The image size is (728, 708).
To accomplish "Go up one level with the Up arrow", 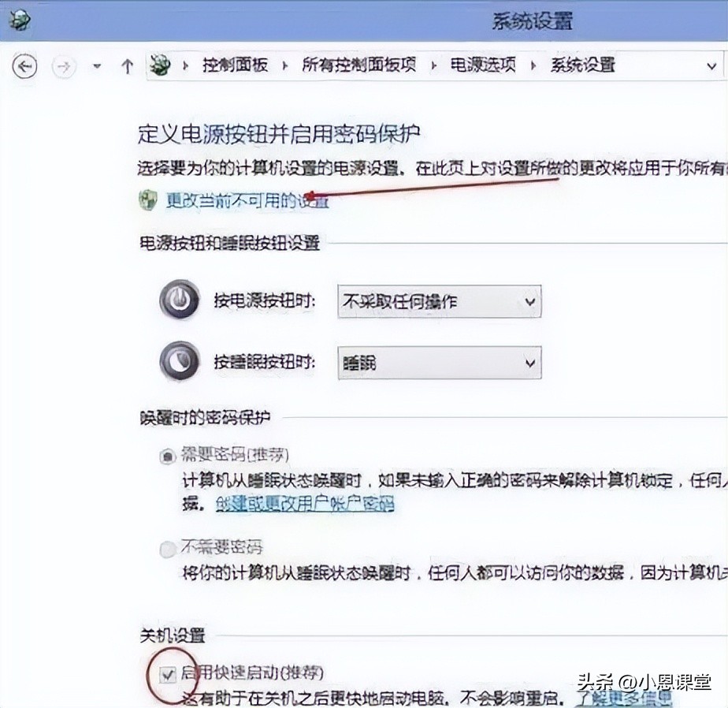I will (x=127, y=66).
